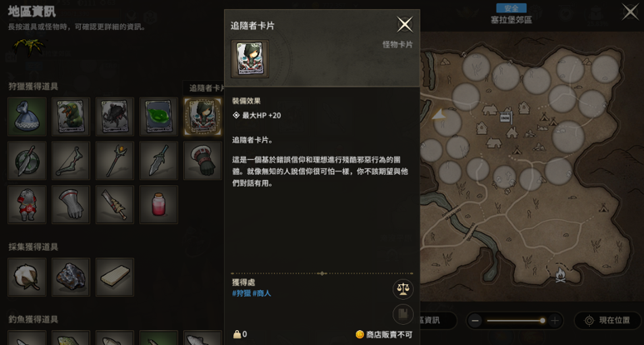Select the green lizard monster card

pos(71,117)
